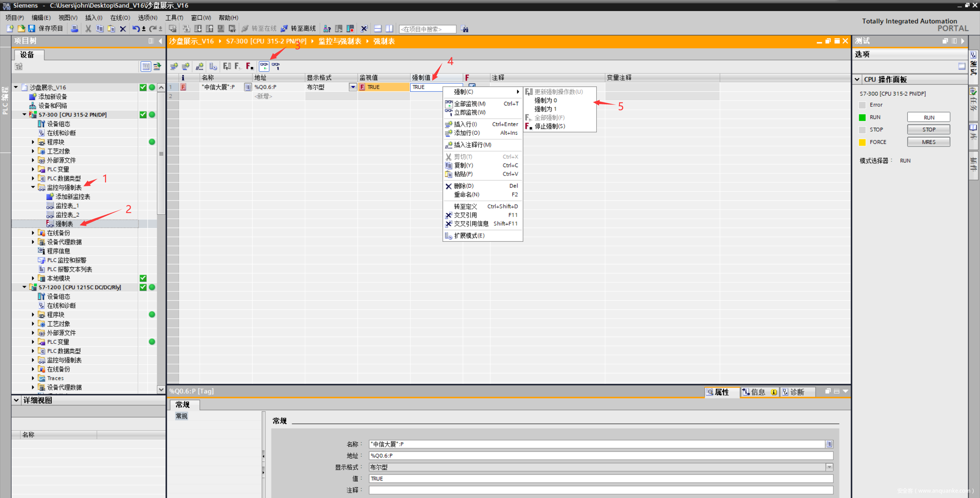Screen dimensions: 980x498
Task: Toggle expanded mode columns in force table
Action: click(x=213, y=66)
